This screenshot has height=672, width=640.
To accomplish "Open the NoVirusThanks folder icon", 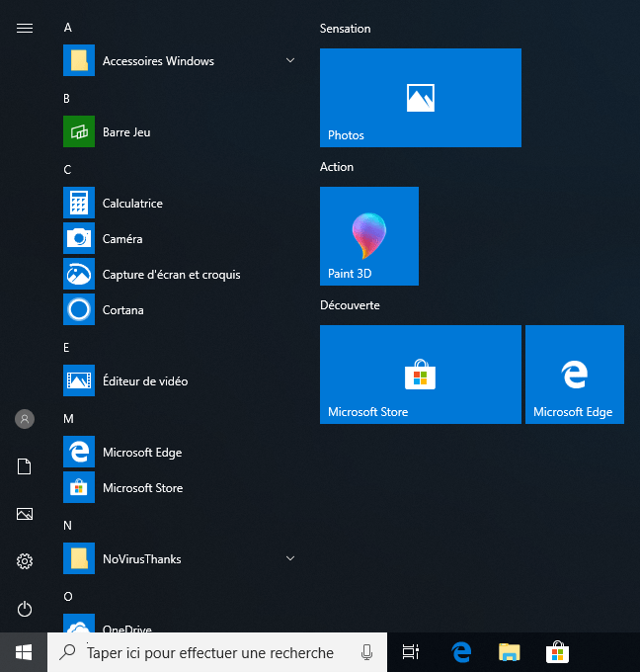I will [x=79, y=558].
